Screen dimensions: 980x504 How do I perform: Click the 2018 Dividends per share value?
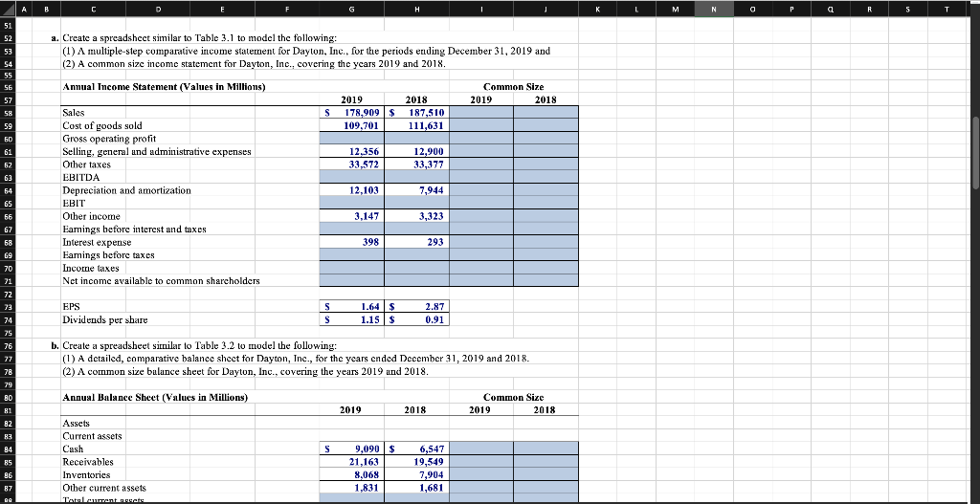pyautogui.click(x=417, y=319)
